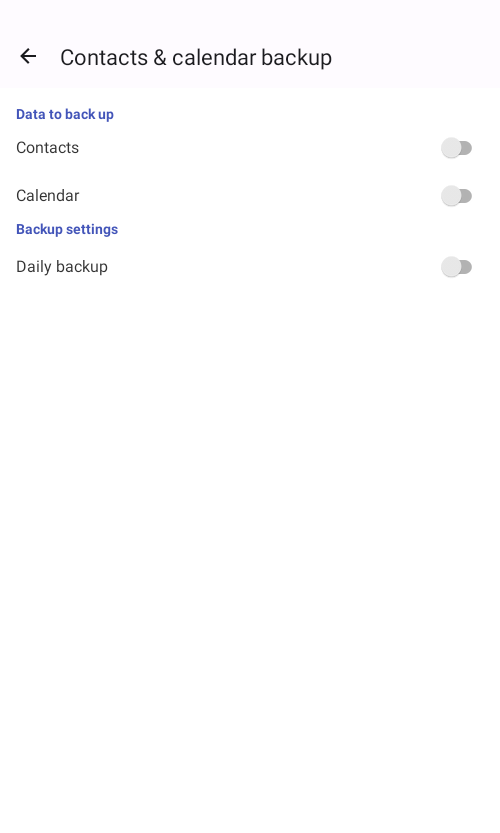Click the grey track of Daily backup switch
The height and width of the screenshot is (833, 500).
click(466, 267)
